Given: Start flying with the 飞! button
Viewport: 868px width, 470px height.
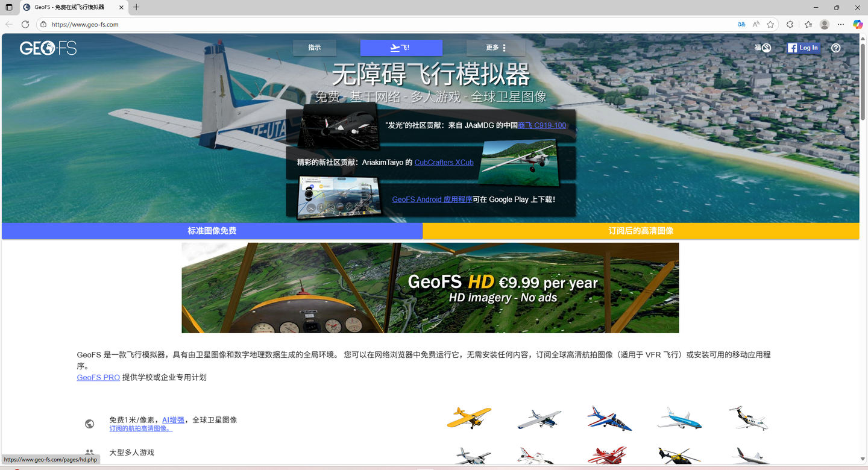Looking at the screenshot, I should (x=401, y=48).
